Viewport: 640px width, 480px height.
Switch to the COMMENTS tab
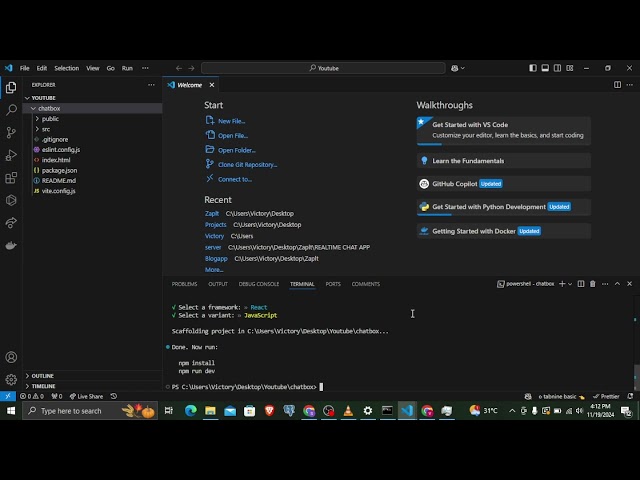tap(366, 284)
